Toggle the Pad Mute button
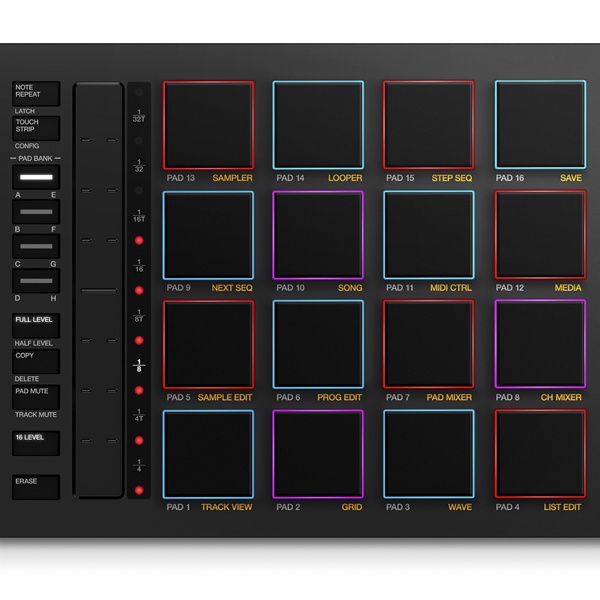The image size is (600, 600). (x=36, y=396)
